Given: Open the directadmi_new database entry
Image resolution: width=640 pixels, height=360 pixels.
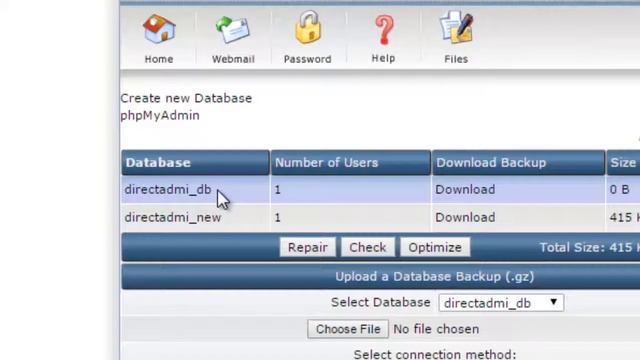Looking at the screenshot, I should coord(173,218).
